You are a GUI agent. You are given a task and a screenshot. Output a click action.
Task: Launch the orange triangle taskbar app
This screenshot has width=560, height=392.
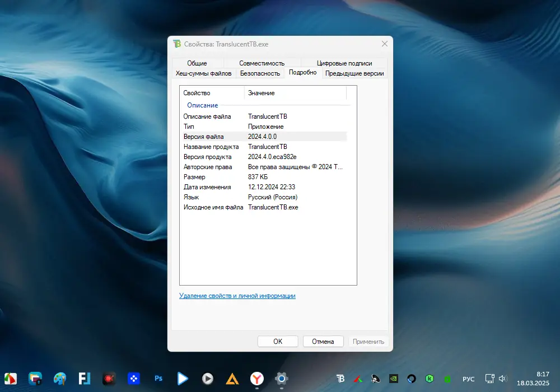point(232,379)
